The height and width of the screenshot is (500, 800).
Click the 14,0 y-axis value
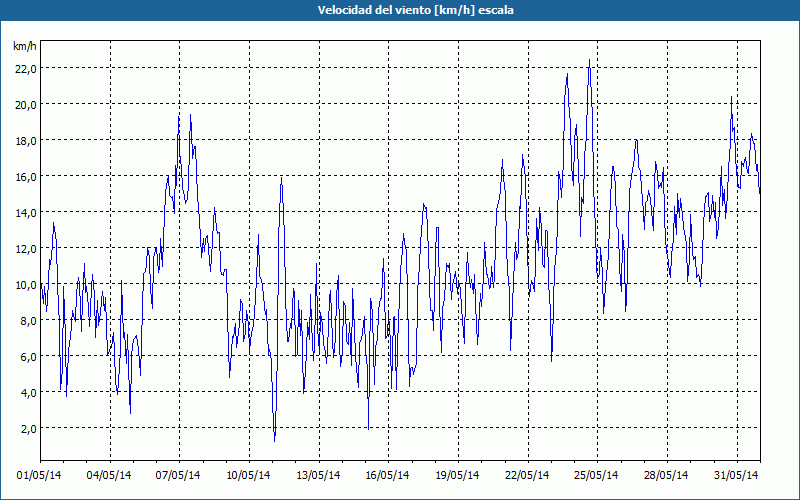[x=26, y=212]
